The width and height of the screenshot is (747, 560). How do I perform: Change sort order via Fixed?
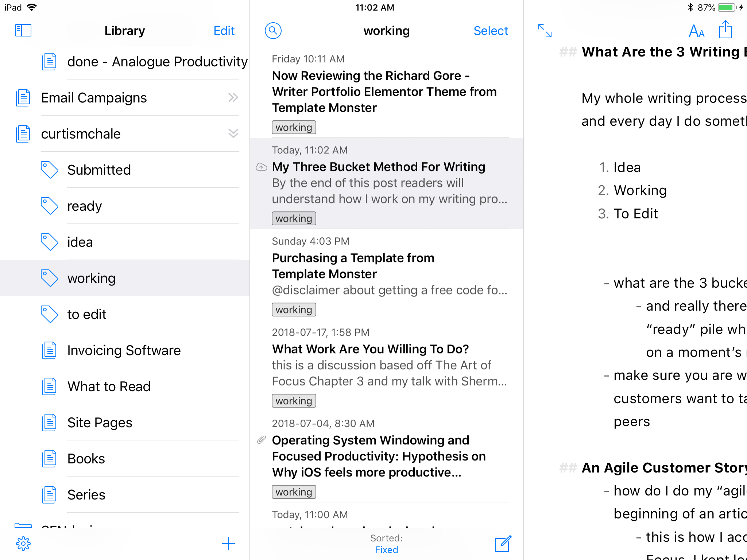[386, 550]
